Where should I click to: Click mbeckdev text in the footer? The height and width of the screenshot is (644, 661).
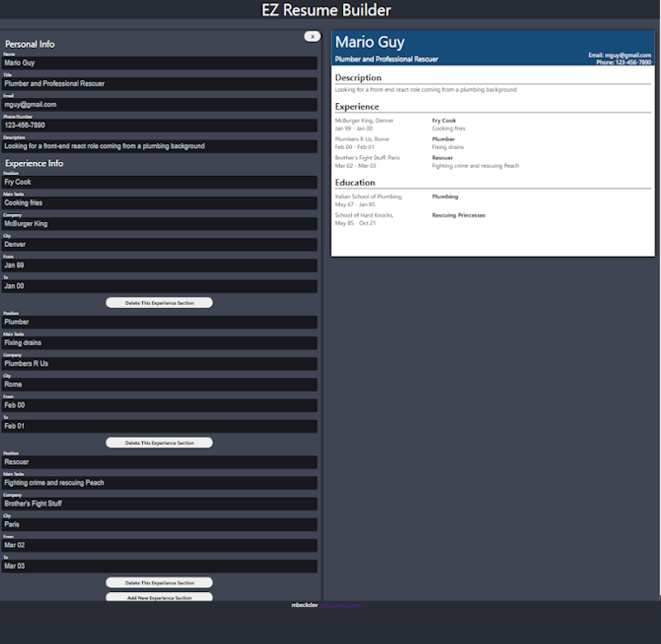coord(304,605)
